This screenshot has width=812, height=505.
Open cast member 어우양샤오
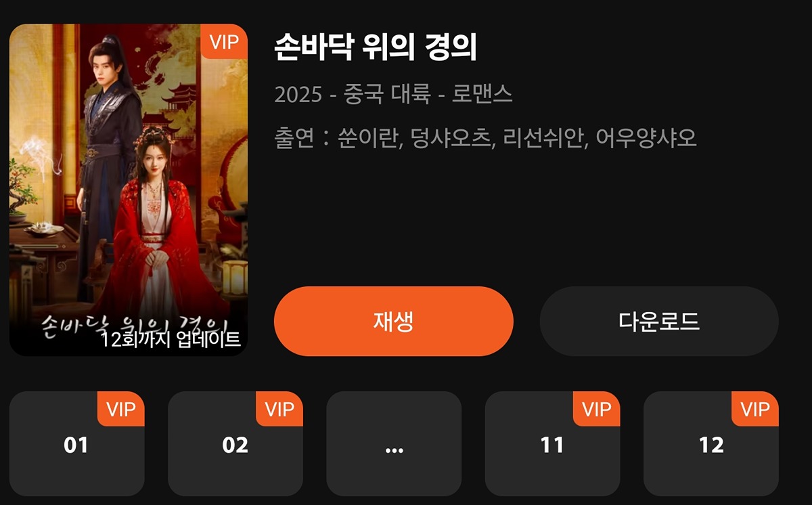(646, 138)
